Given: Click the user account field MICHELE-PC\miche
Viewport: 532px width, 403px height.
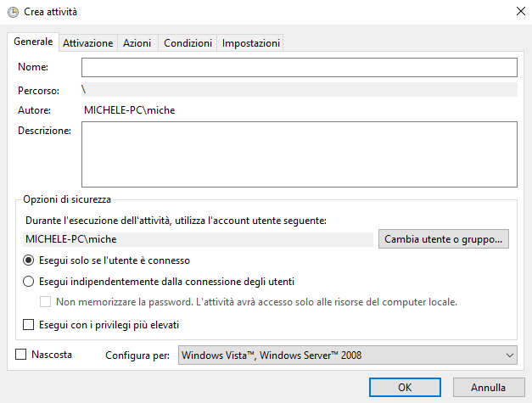Looking at the screenshot, I should [199, 239].
